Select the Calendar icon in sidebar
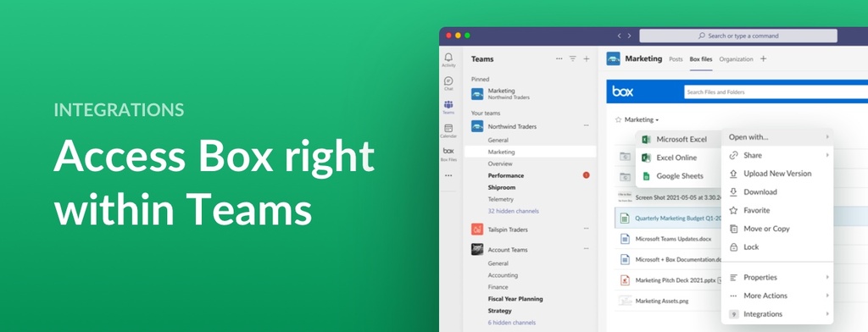Viewport: 868px width, 332px height. coord(448,129)
